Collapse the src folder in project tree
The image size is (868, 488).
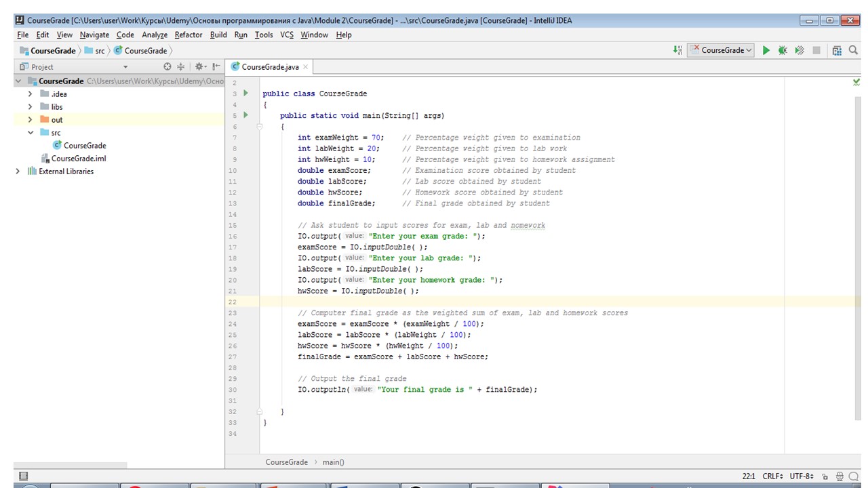[x=30, y=133]
